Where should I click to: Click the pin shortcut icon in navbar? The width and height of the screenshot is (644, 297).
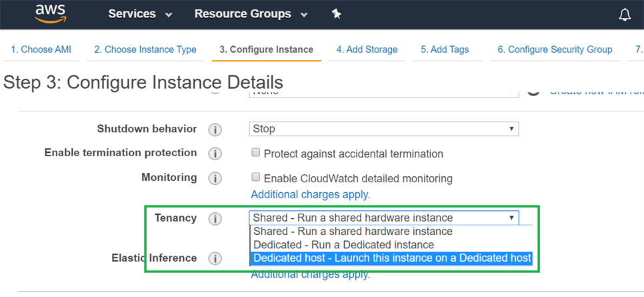(337, 14)
